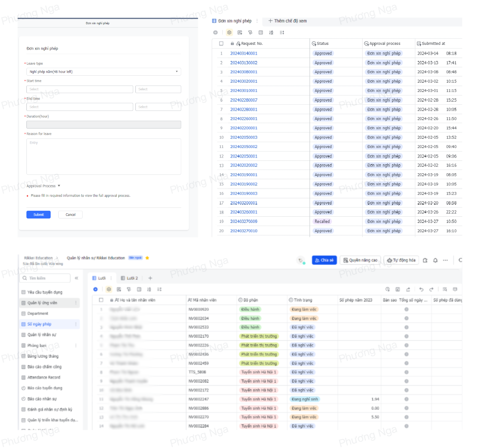480x448 pixels.
Task: Add a new view with the plus icon after Lưới 2
Action: (150, 278)
